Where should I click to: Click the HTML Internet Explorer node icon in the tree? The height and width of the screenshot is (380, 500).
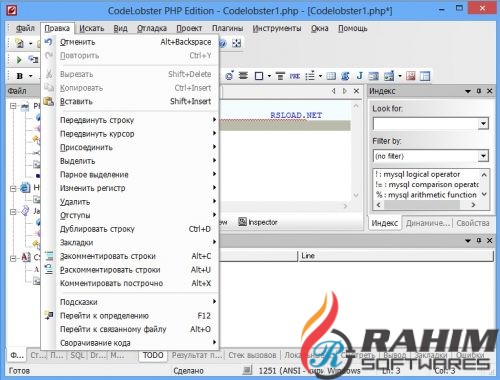pyautogui.click(x=25, y=188)
